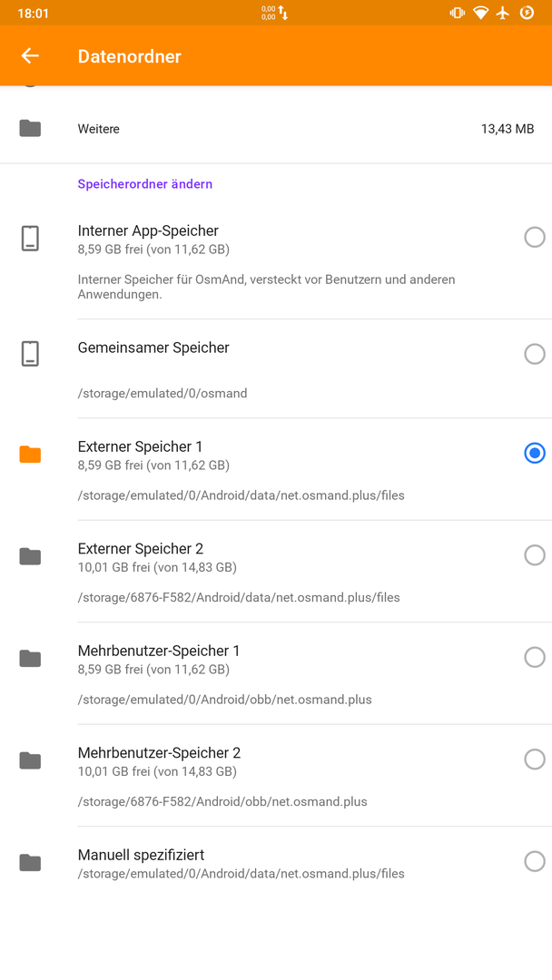Click the folder icon for Mehrbenutzer-Speicher 2

[30, 760]
